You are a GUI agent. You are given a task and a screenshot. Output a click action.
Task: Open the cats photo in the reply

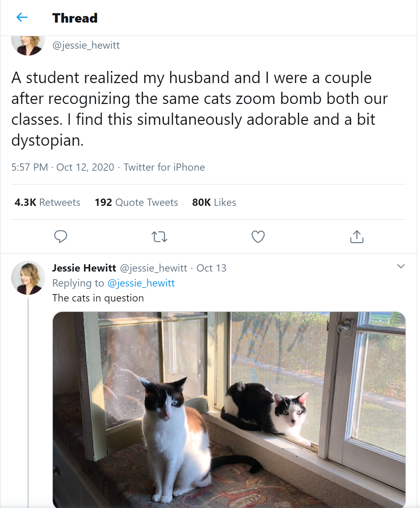pos(229,410)
